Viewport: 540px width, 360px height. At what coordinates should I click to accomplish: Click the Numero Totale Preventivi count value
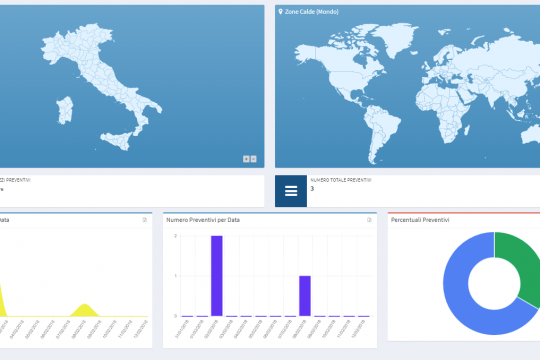click(312, 188)
